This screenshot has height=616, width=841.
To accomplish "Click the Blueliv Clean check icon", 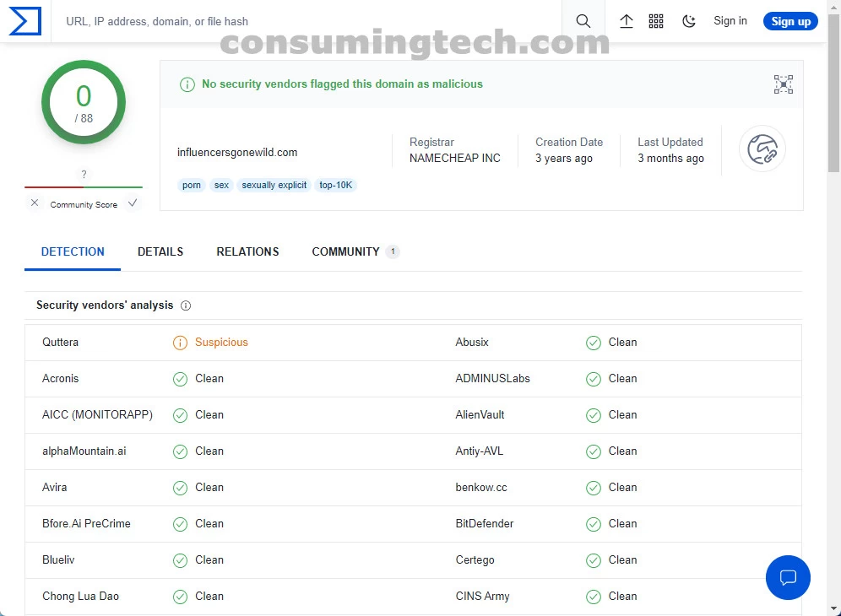I will pos(180,560).
